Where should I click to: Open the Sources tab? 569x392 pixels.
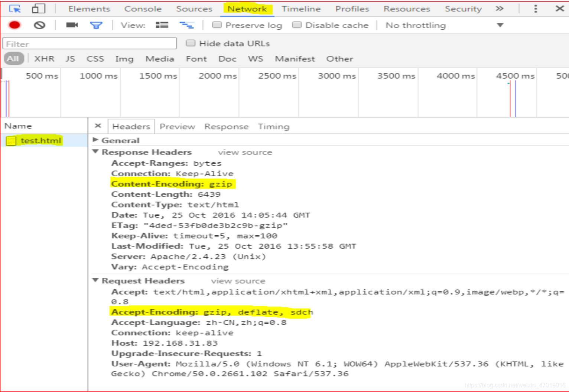194,9
